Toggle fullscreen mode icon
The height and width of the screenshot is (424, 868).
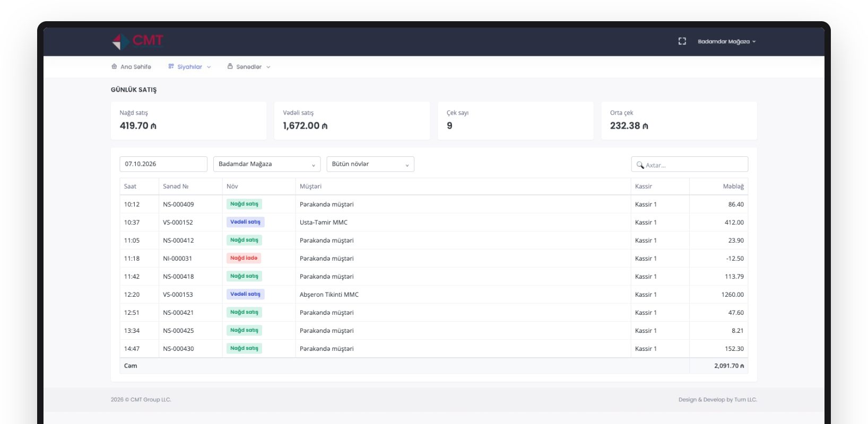pyautogui.click(x=682, y=41)
